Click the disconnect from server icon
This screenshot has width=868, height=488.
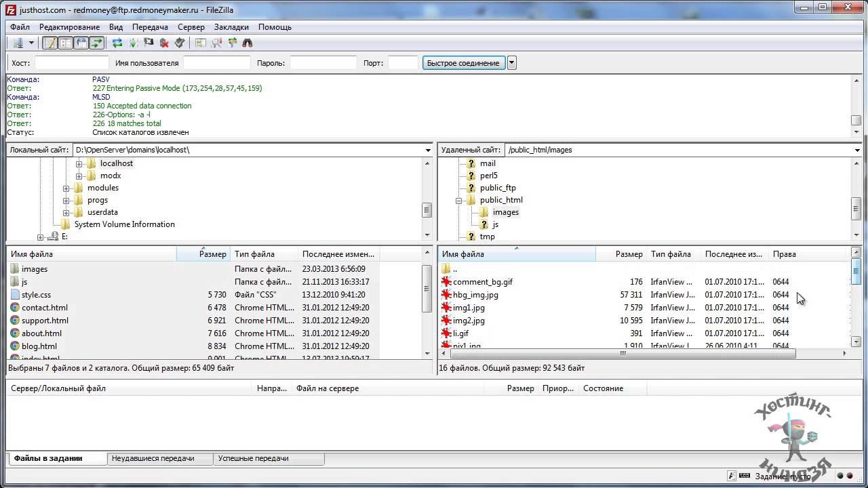point(164,43)
